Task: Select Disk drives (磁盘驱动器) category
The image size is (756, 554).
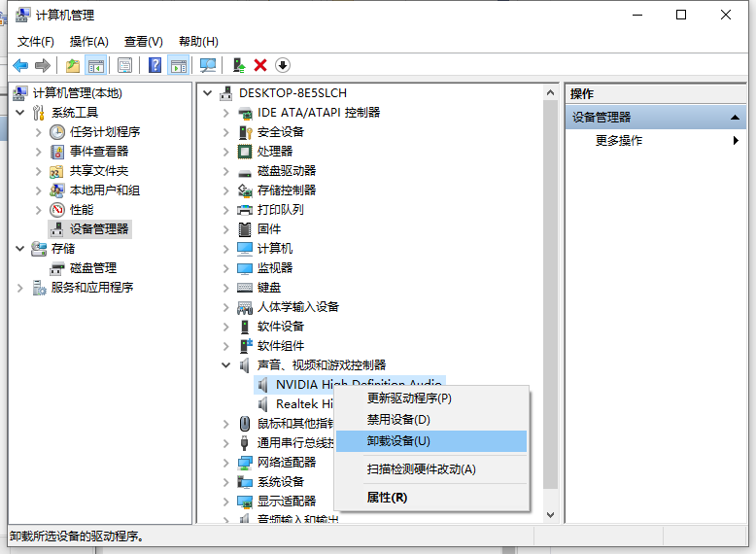Action: 287,171
